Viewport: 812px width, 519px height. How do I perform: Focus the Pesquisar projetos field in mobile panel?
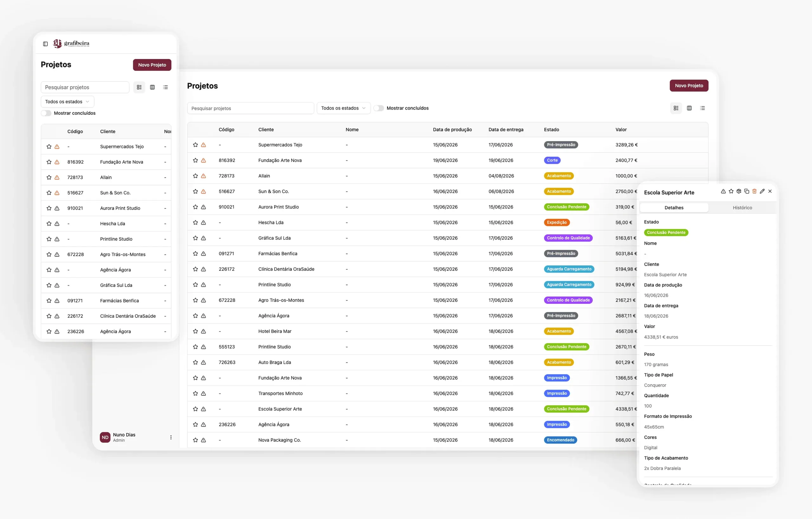[85, 87]
